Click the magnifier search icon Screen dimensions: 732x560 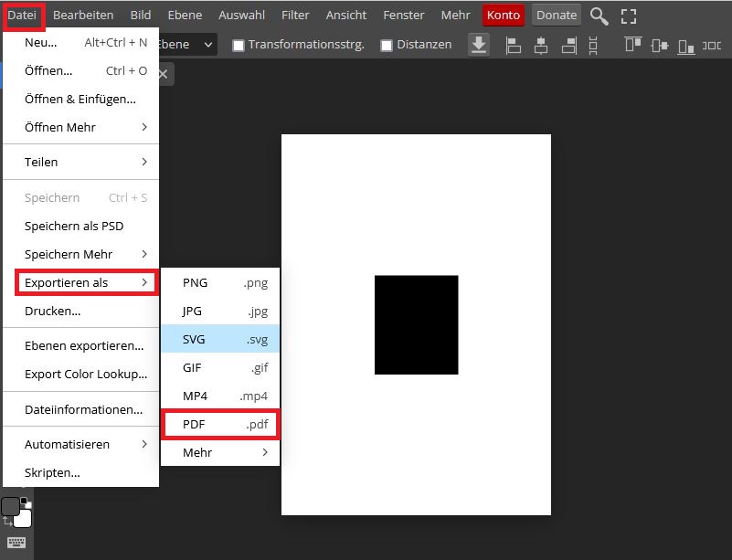coord(599,16)
